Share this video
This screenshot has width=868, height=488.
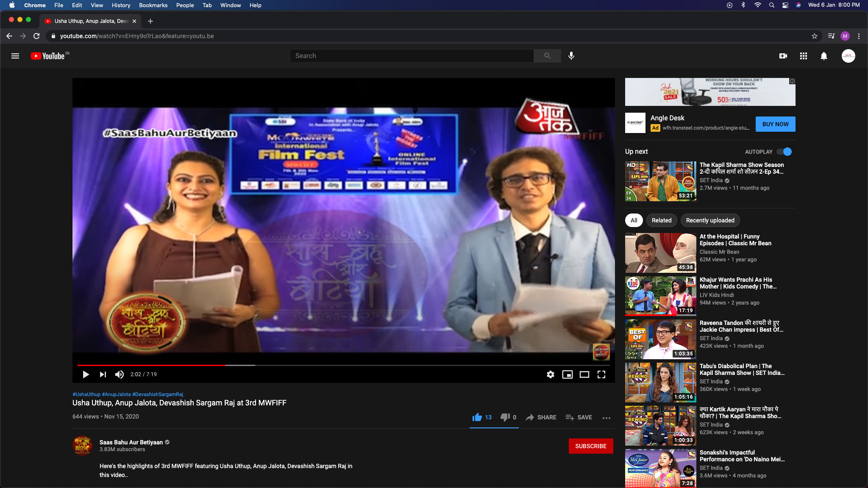[x=541, y=417]
